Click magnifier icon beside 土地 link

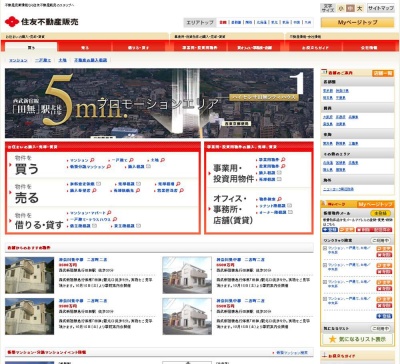point(162,160)
